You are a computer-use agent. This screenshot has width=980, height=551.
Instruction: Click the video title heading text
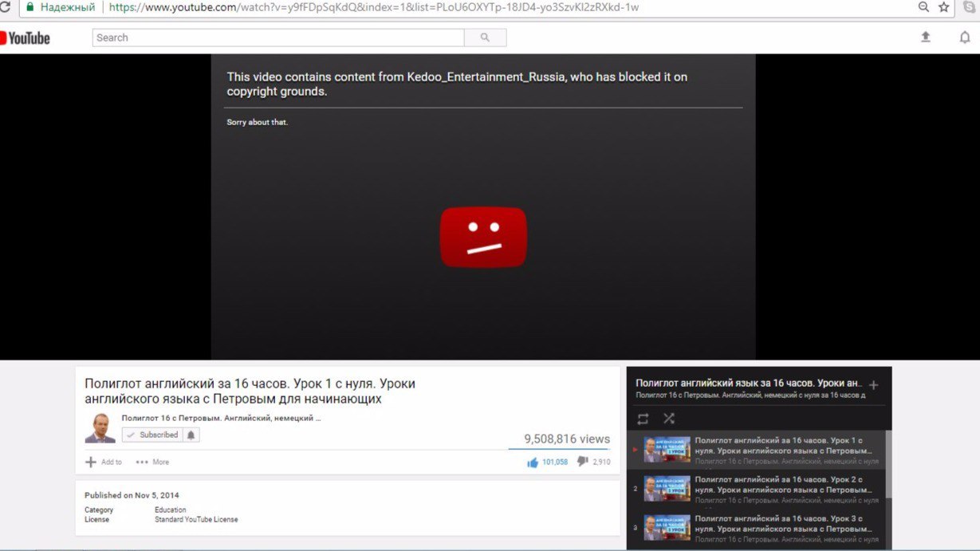pos(250,391)
